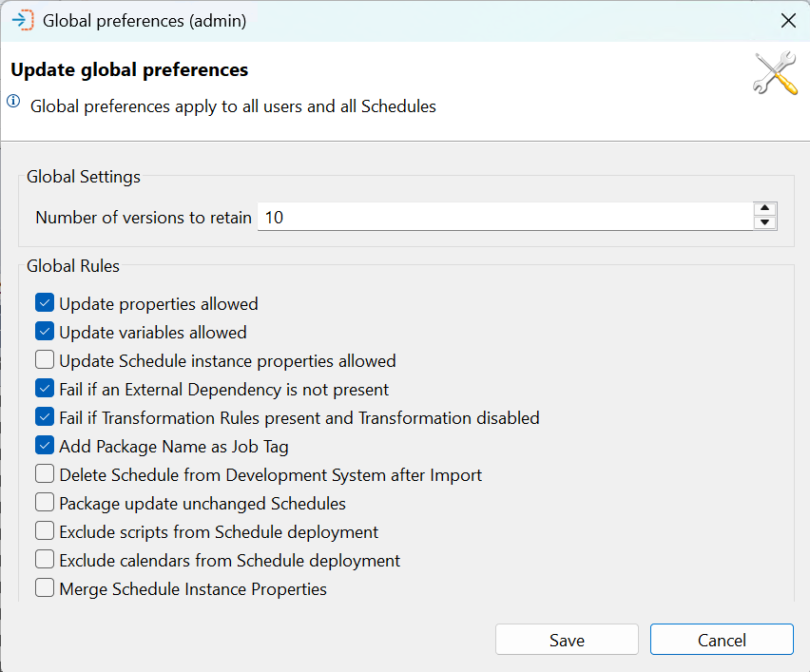Increase number of versions with up arrow
The width and height of the screenshot is (810, 672).
coord(764,209)
